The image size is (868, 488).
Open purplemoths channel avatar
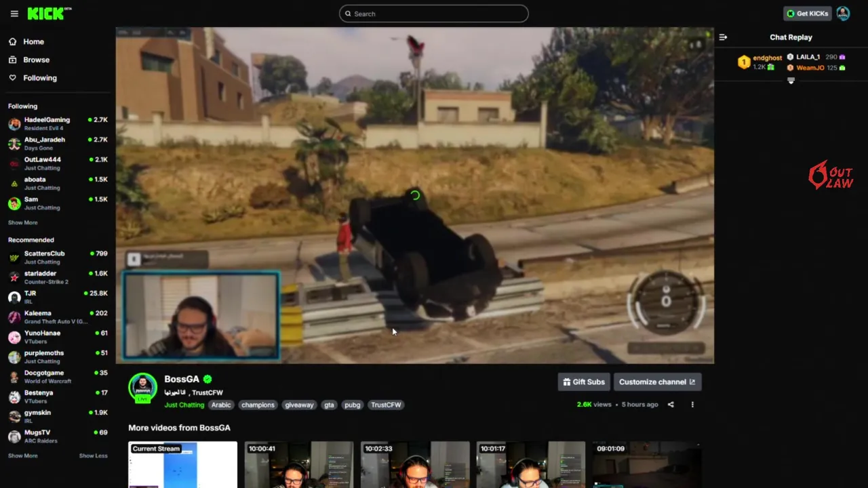[x=14, y=357]
